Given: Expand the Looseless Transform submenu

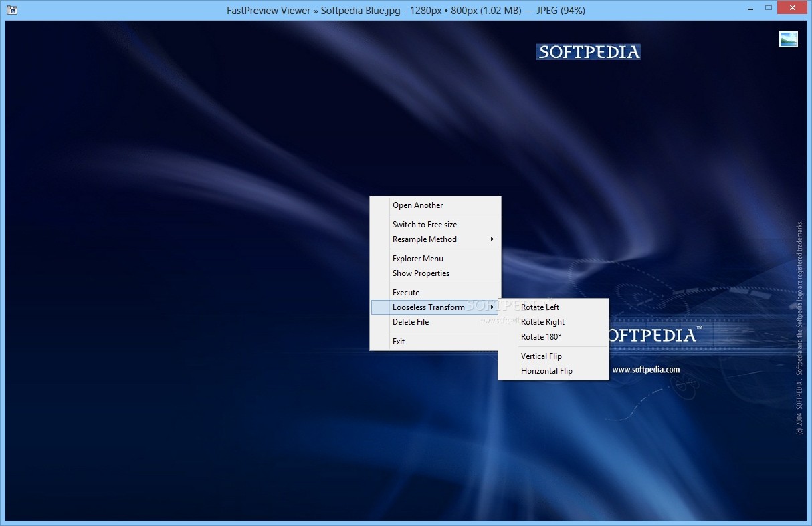Looking at the screenshot, I should click(x=435, y=307).
